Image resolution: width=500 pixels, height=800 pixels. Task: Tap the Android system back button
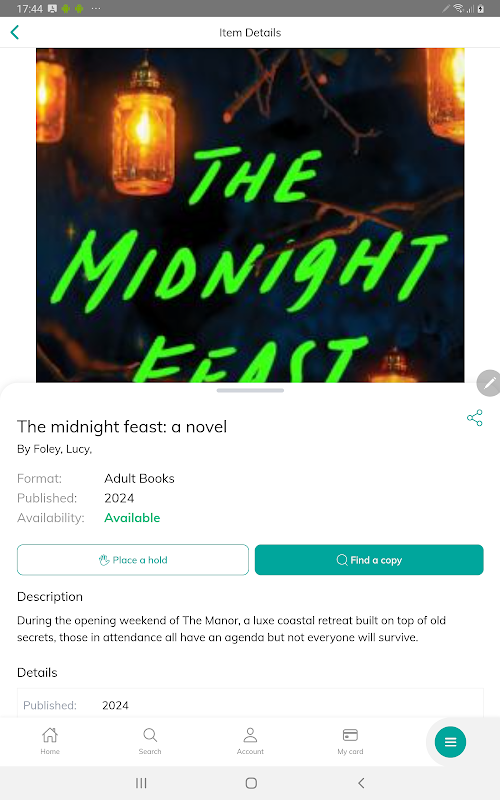pos(361,783)
